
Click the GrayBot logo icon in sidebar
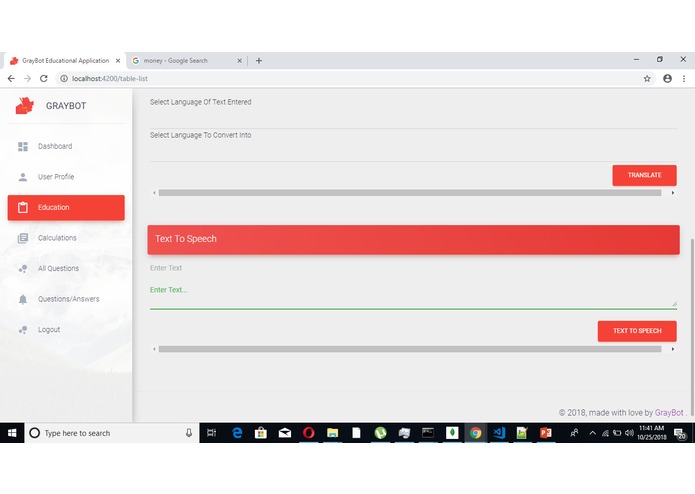click(24, 105)
